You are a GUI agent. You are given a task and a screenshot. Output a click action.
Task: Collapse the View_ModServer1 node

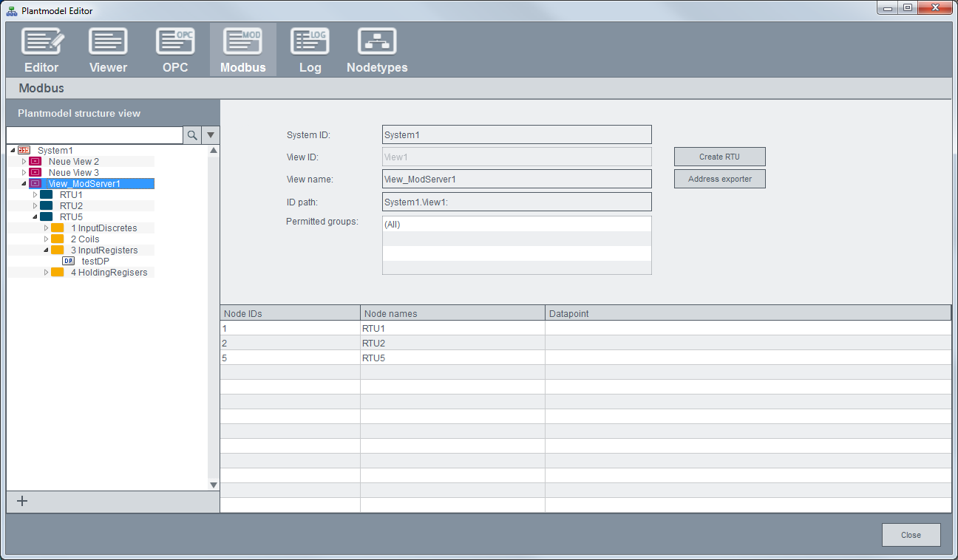[24, 184]
